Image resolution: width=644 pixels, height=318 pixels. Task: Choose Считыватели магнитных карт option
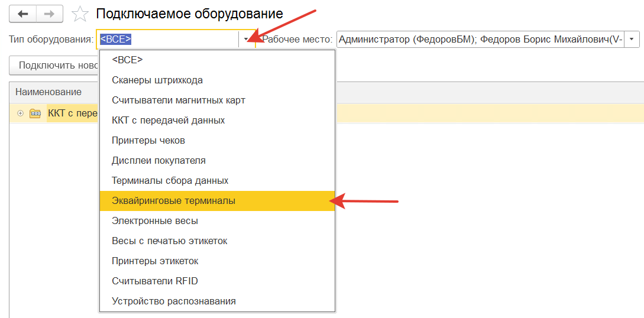(217, 100)
